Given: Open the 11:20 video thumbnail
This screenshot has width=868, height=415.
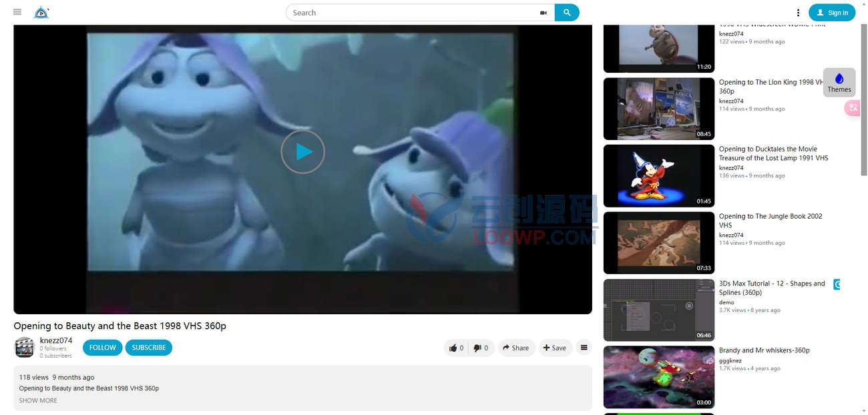Looking at the screenshot, I should point(659,48).
